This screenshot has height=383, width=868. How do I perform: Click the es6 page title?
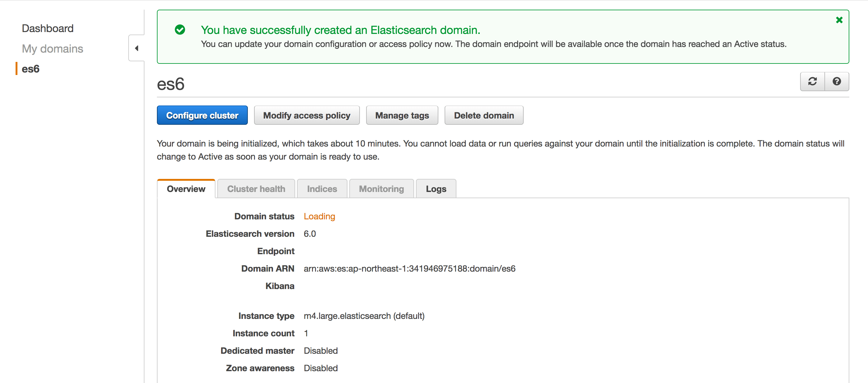click(x=171, y=84)
